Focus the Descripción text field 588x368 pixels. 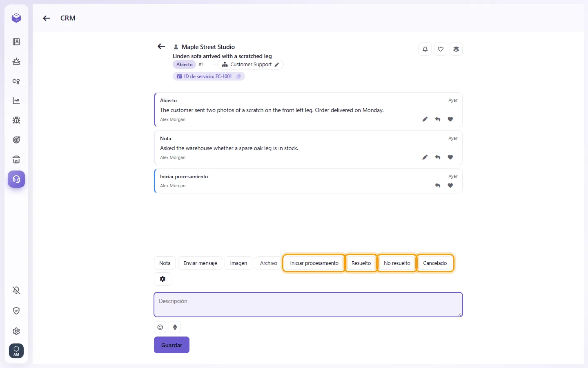(308, 305)
